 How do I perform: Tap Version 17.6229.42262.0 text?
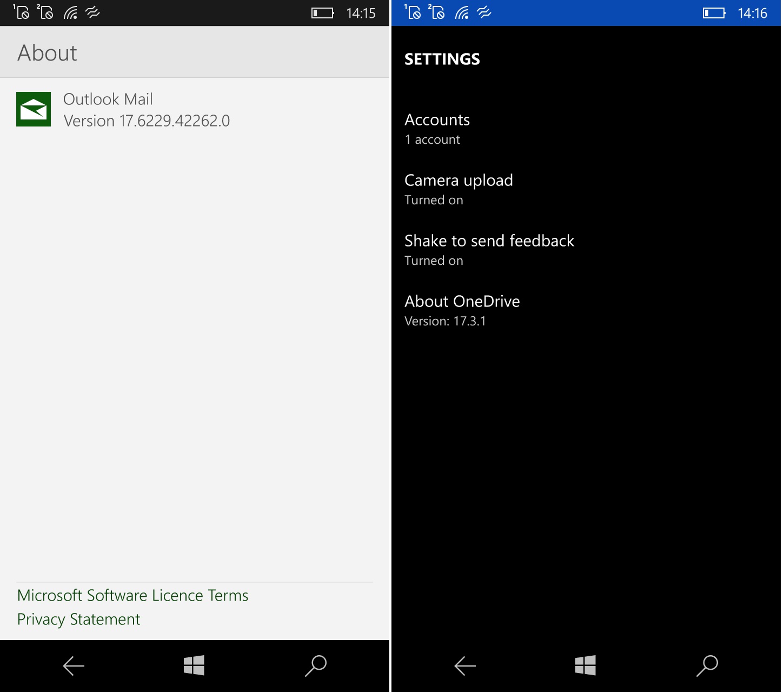[x=147, y=121]
